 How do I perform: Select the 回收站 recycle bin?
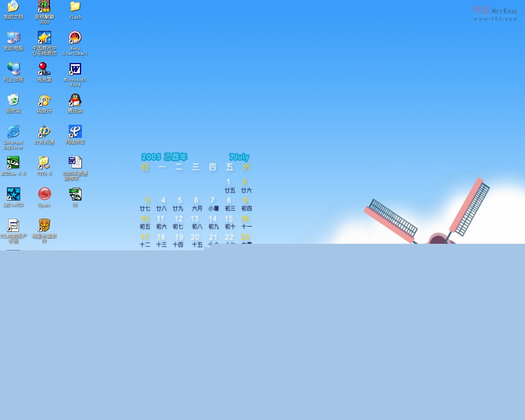[x=13, y=100]
